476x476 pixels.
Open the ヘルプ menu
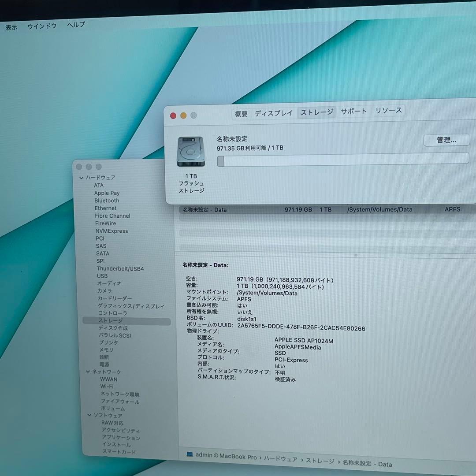(75, 25)
